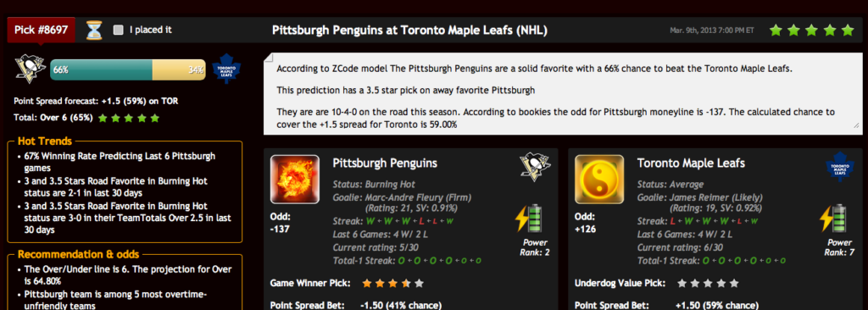Open the Pittsburgh Penguins team name link

click(385, 163)
